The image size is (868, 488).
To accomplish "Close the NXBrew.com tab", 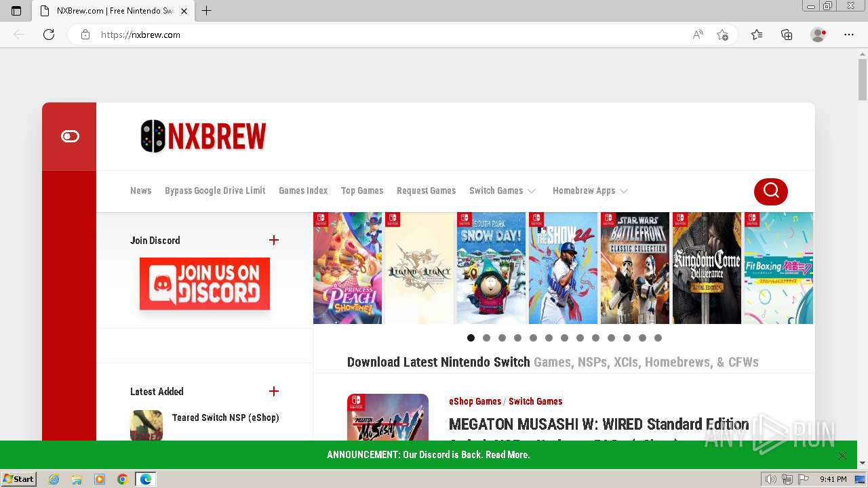I will (x=184, y=11).
